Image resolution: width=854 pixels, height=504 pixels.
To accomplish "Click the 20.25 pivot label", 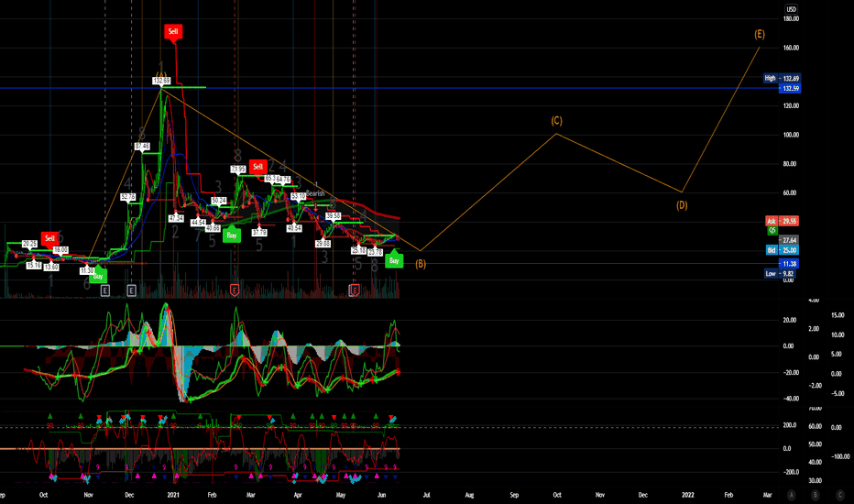I will pos(29,244).
